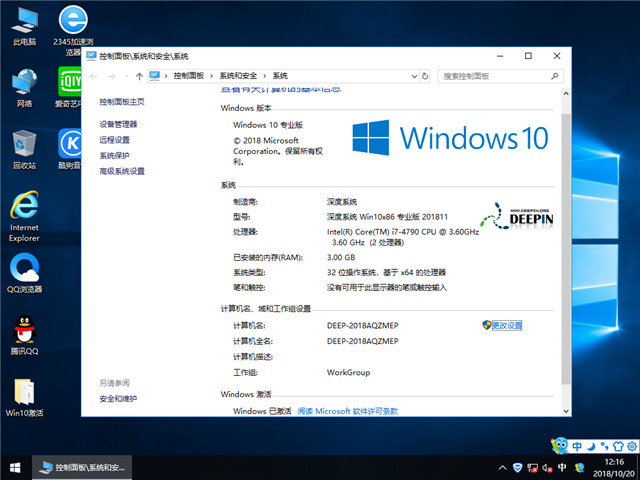Viewport: 640px width, 480px height.
Task: Toggle punctuation mode on IME bar
Action: click(604, 446)
